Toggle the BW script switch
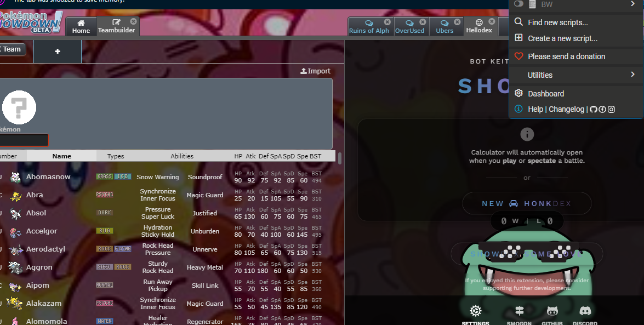This screenshot has width=644, height=325. (x=518, y=4)
